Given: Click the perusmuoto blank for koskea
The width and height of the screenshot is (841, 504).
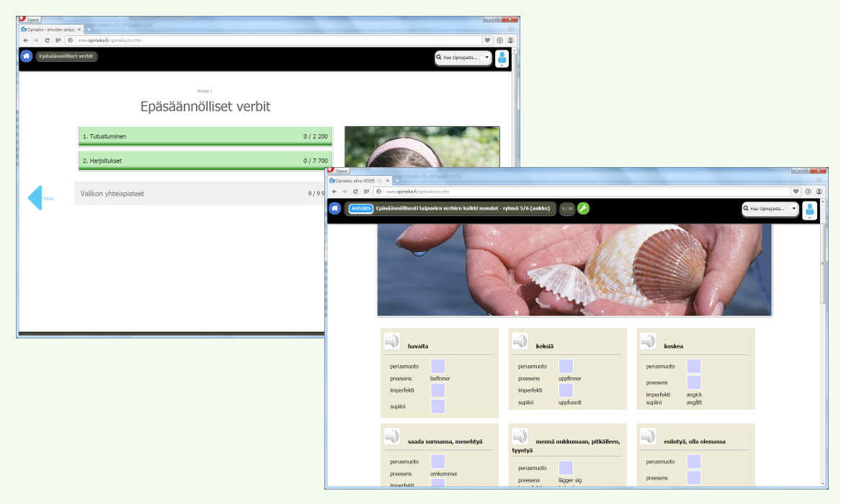Looking at the screenshot, I should point(694,366).
